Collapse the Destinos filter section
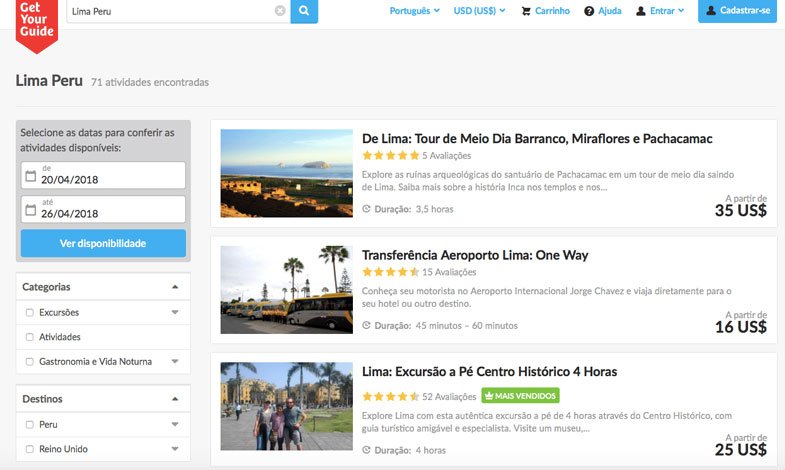The width and height of the screenshot is (785, 470). [175, 399]
